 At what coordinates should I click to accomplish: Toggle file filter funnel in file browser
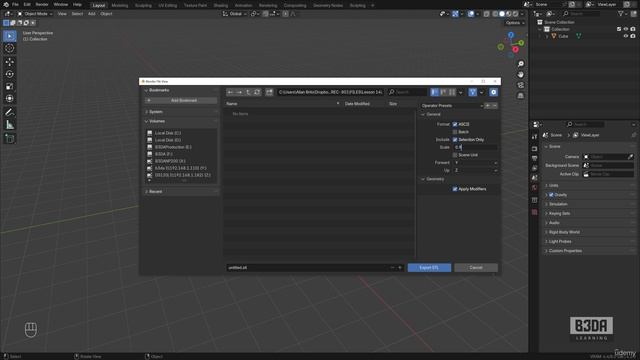click(472, 92)
